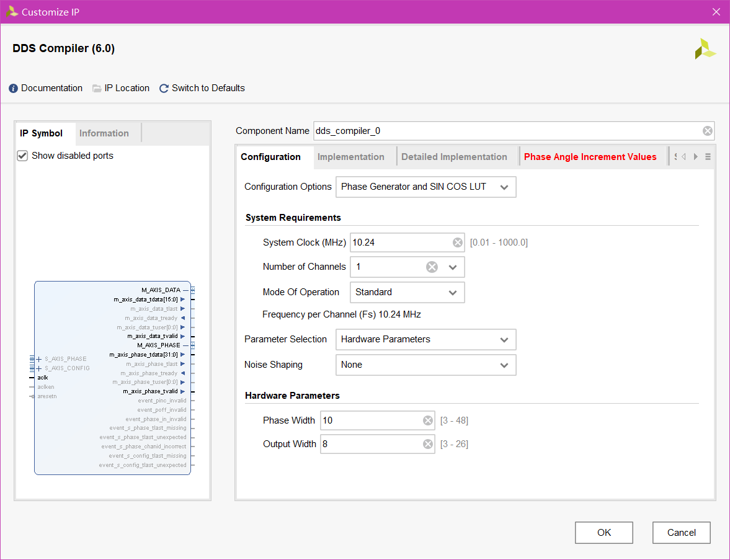730x560 pixels.
Task: Close the Customize IP dialog
Action: tap(716, 12)
